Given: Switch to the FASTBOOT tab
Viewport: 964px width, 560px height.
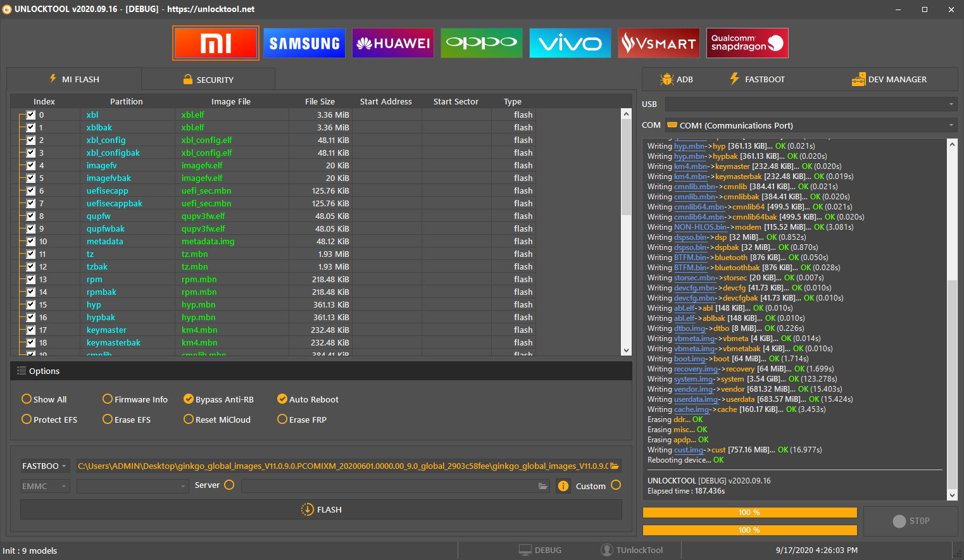Looking at the screenshot, I should click(x=757, y=79).
